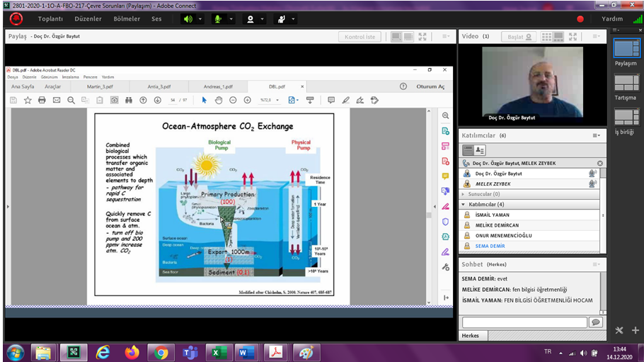Toggle the webcam icon in top bar
The image size is (644, 362).
[250, 19]
